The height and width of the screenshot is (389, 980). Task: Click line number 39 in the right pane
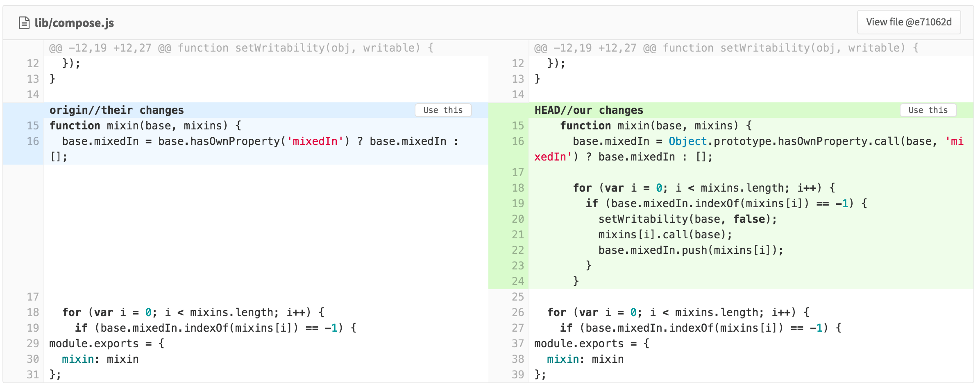(x=517, y=374)
